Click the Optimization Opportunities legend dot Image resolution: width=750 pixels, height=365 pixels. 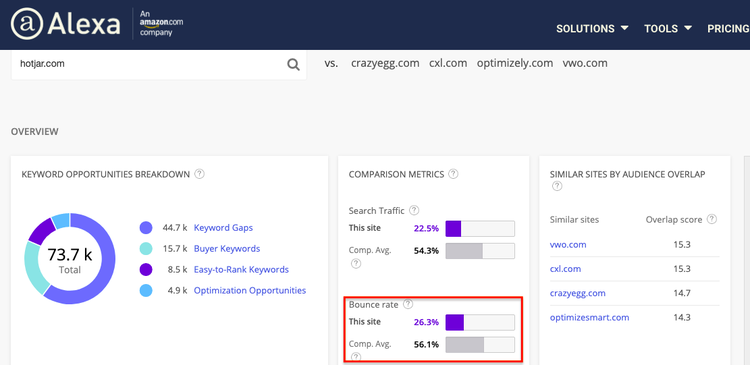tap(146, 290)
